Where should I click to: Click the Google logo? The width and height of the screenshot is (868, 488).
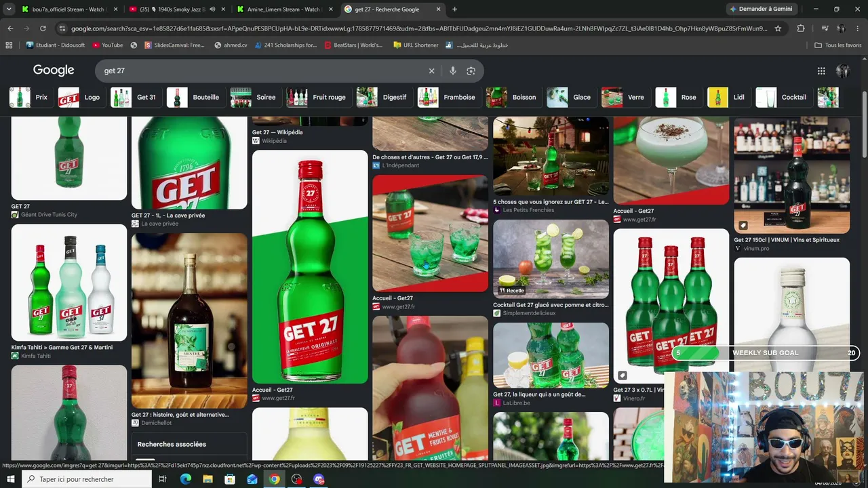54,70
